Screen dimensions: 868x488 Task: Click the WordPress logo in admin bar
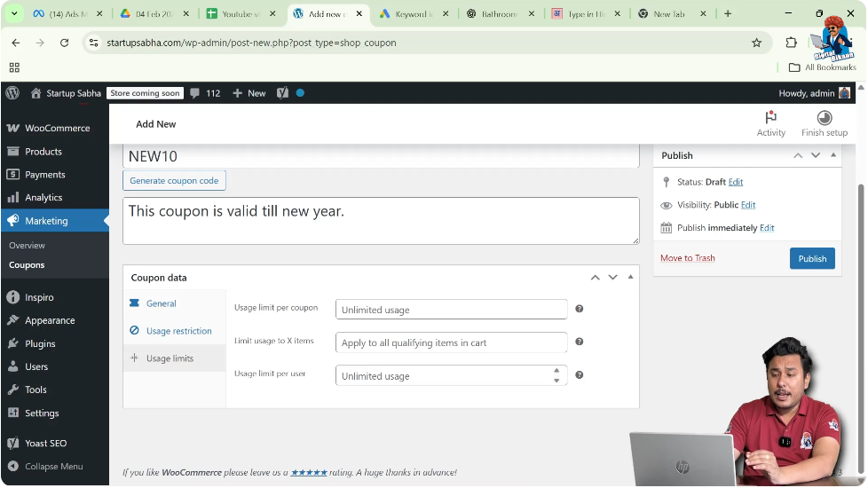[x=12, y=93]
